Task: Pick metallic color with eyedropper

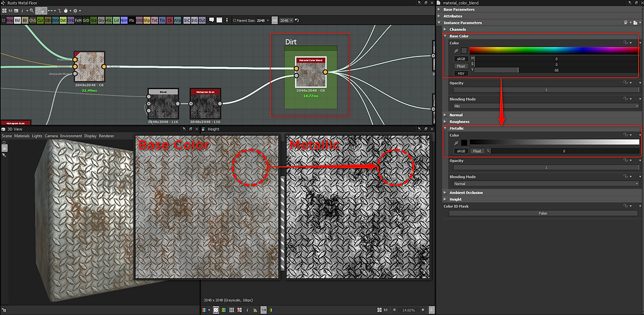Action: point(456,143)
